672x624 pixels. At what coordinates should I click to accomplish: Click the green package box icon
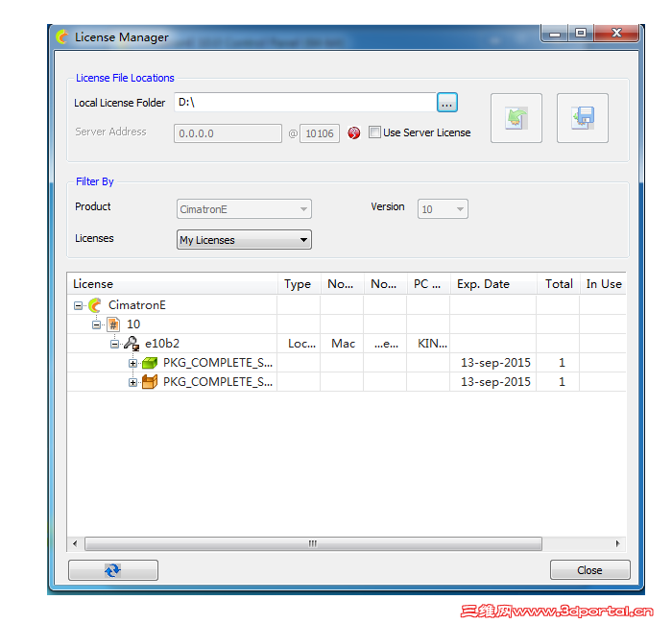pyautogui.click(x=150, y=363)
